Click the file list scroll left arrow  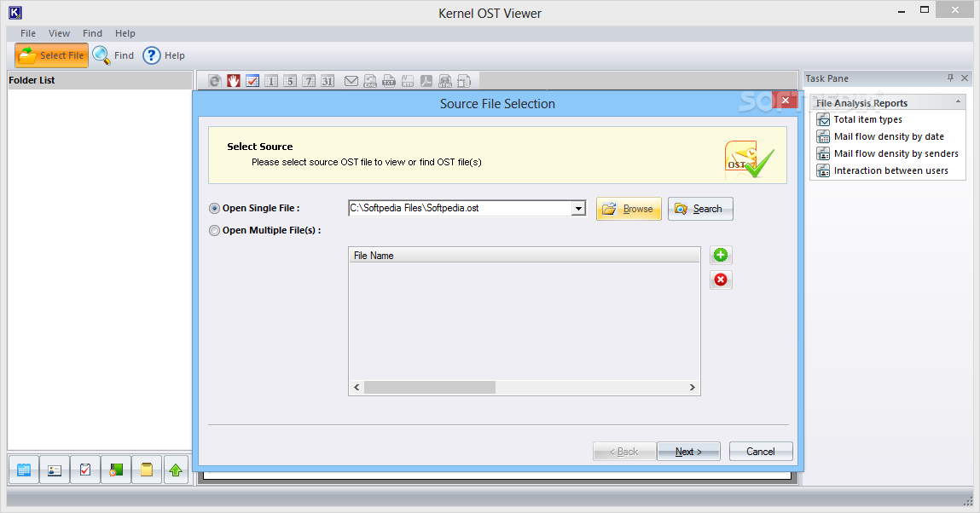tap(357, 388)
